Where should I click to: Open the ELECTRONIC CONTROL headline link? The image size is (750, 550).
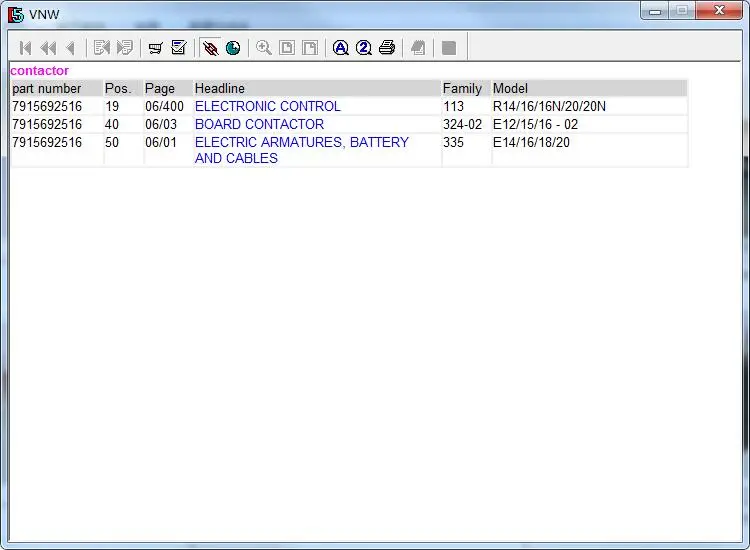coord(267,106)
